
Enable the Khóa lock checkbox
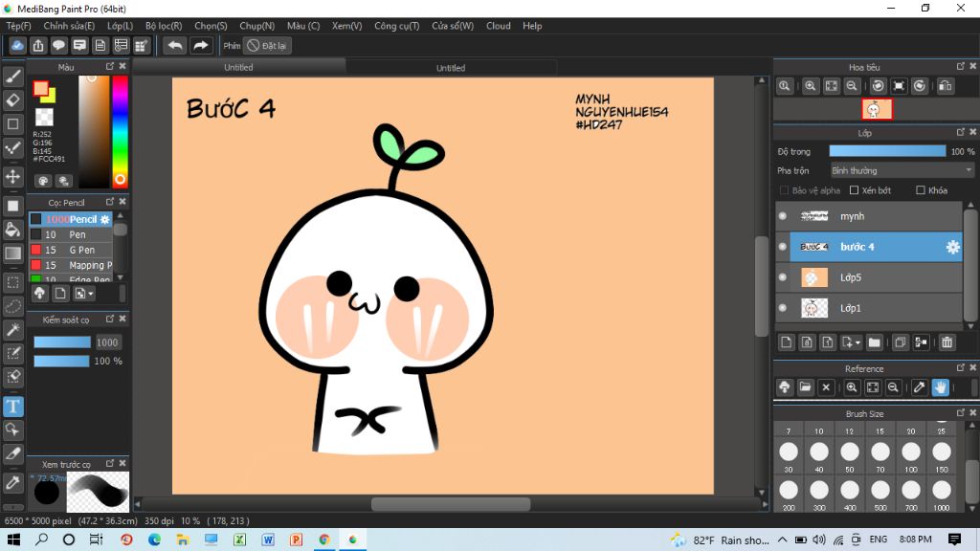pyautogui.click(x=920, y=190)
